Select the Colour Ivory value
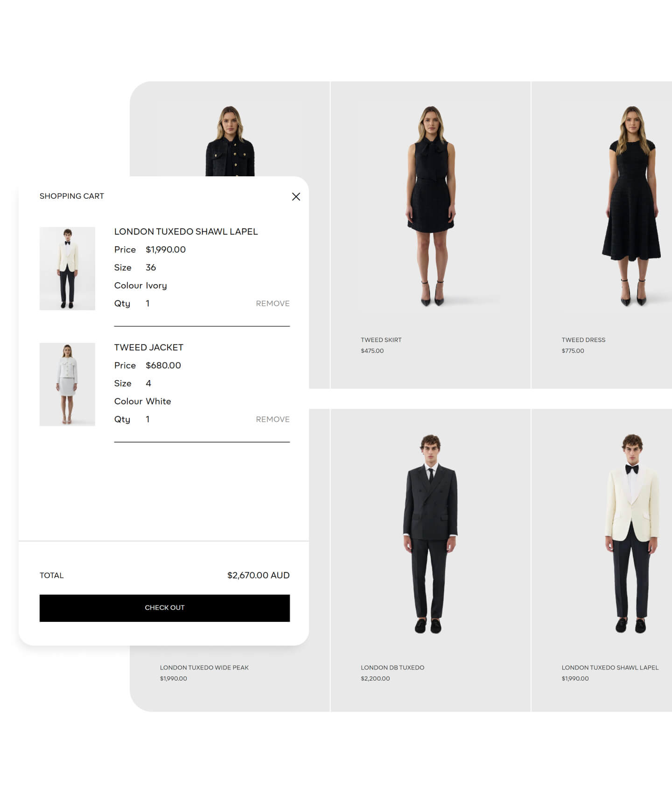The image size is (672, 793). 156,285
